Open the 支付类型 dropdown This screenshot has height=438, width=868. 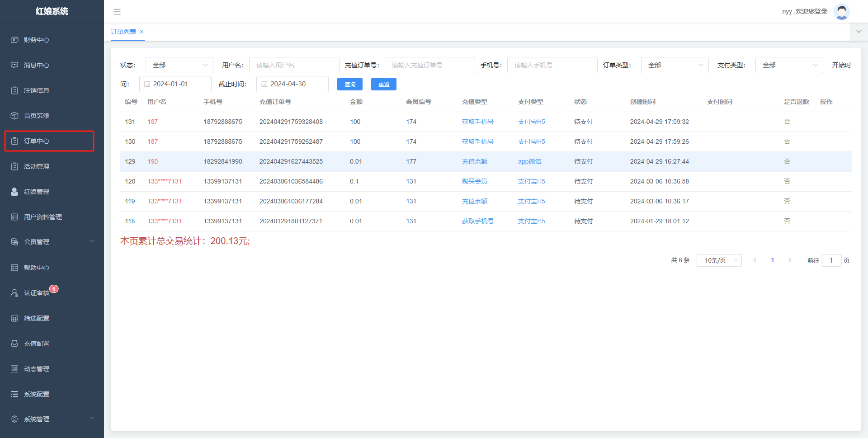789,65
